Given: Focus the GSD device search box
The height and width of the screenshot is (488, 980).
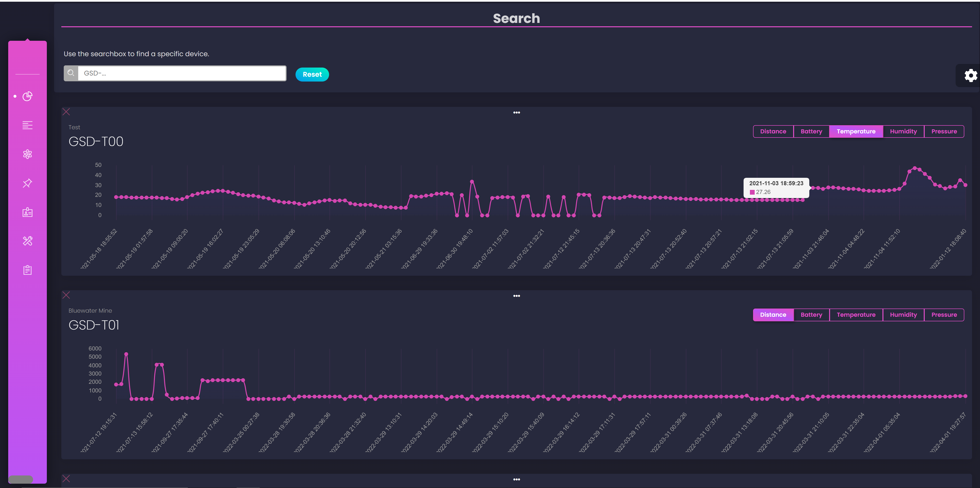Looking at the screenshot, I should pyautogui.click(x=182, y=73).
